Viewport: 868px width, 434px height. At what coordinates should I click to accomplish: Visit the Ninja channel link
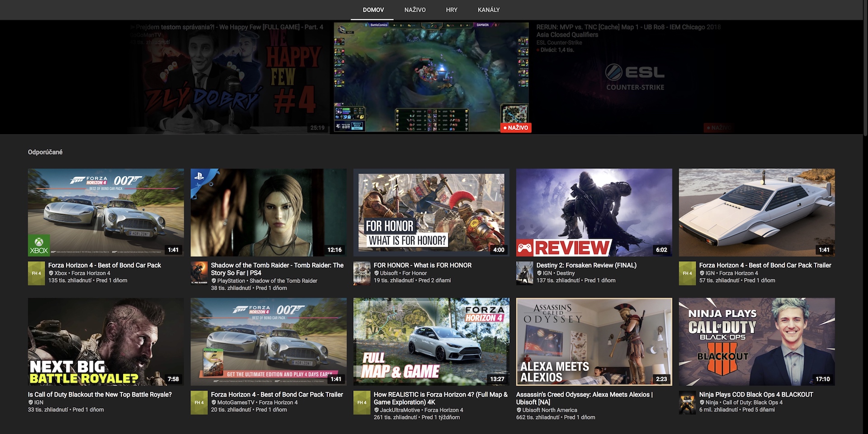coord(712,402)
